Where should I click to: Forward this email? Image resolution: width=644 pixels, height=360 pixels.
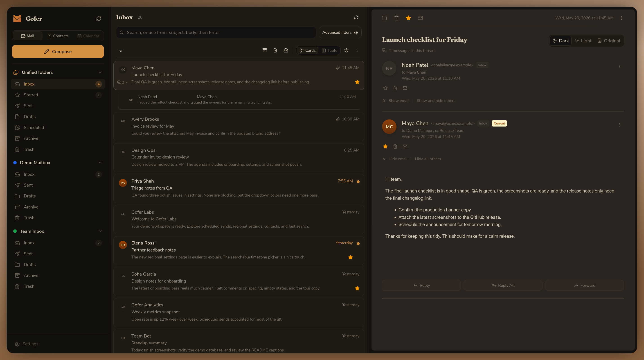tap(585, 285)
